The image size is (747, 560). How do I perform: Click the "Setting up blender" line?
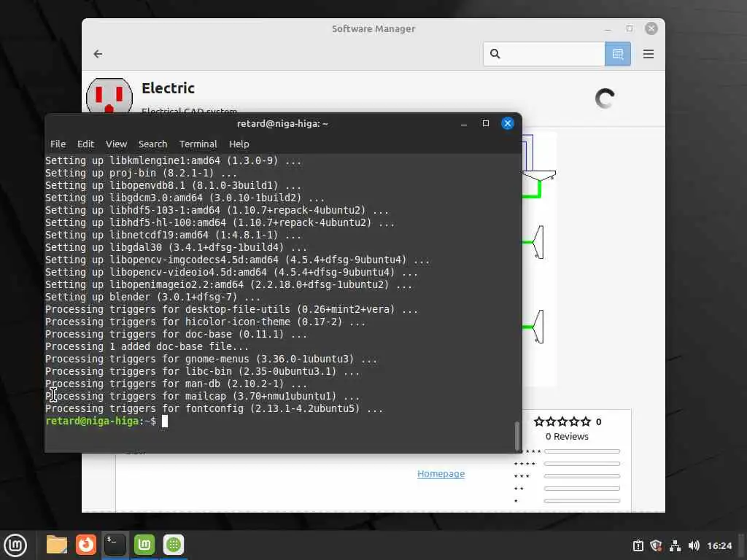point(152,297)
